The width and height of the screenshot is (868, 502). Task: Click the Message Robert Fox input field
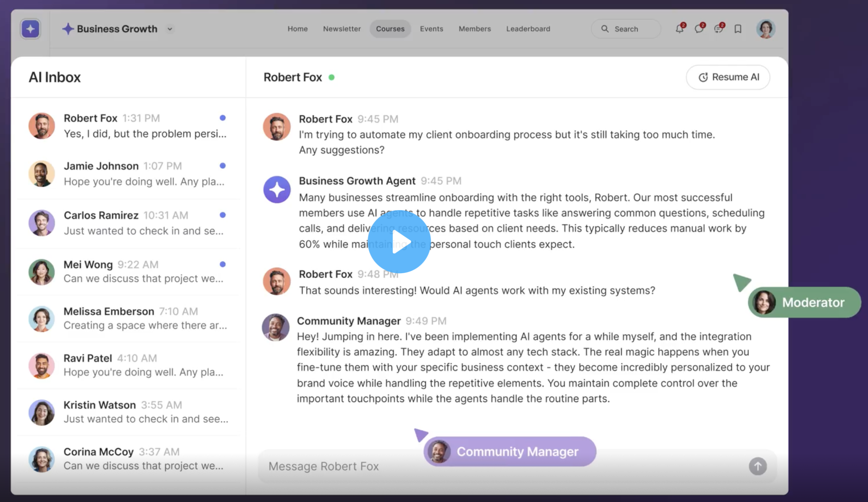click(517, 466)
